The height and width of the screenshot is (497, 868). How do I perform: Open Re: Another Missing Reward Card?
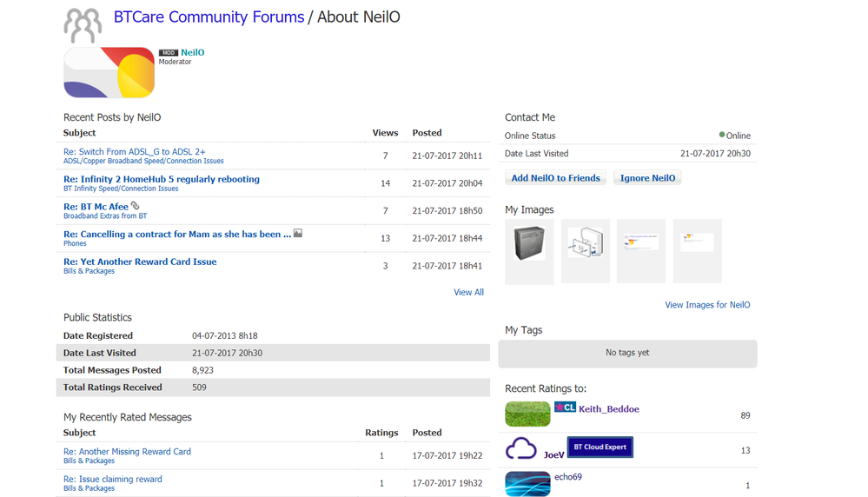click(x=127, y=452)
